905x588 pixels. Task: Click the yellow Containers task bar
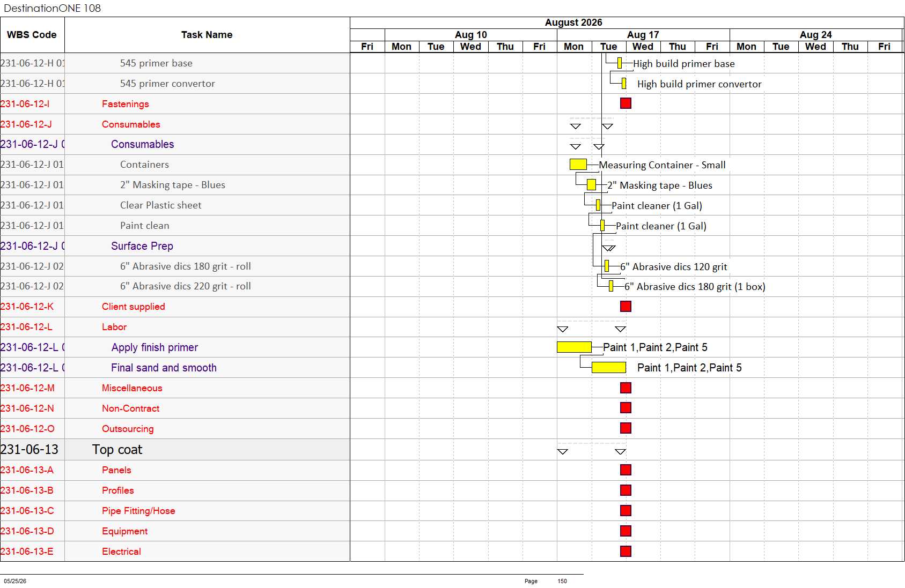point(578,164)
